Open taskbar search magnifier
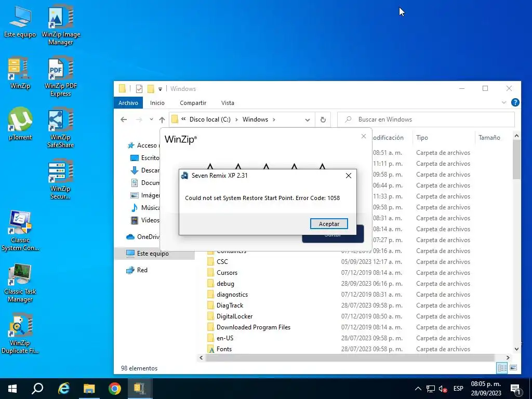The image size is (532, 399). (37, 389)
